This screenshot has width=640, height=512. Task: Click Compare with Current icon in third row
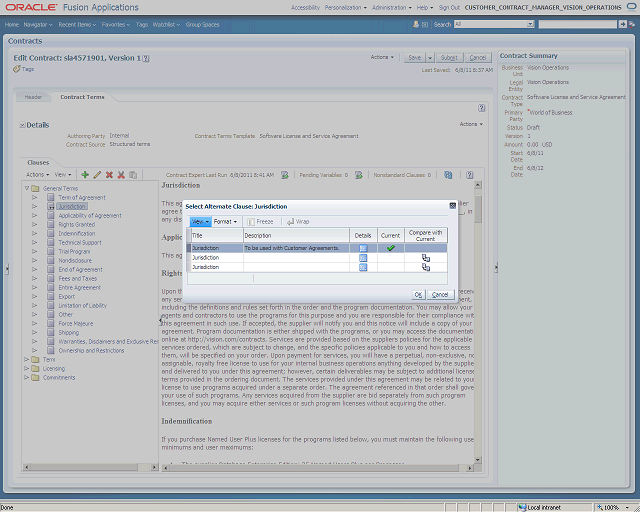[426, 267]
